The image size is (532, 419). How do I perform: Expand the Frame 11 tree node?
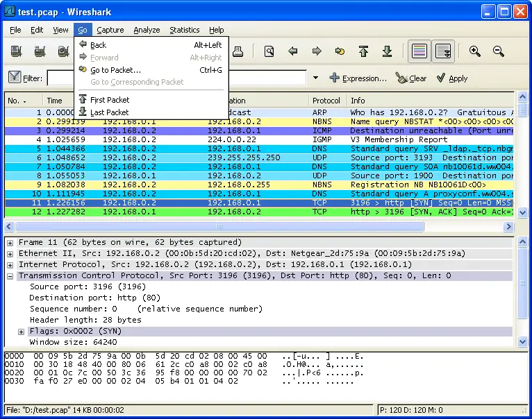[x=10, y=243]
